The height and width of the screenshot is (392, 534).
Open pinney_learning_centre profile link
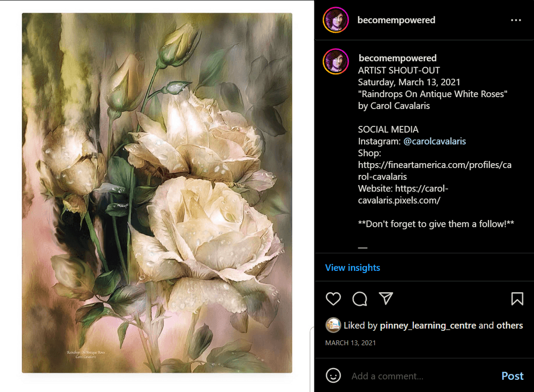pos(428,326)
